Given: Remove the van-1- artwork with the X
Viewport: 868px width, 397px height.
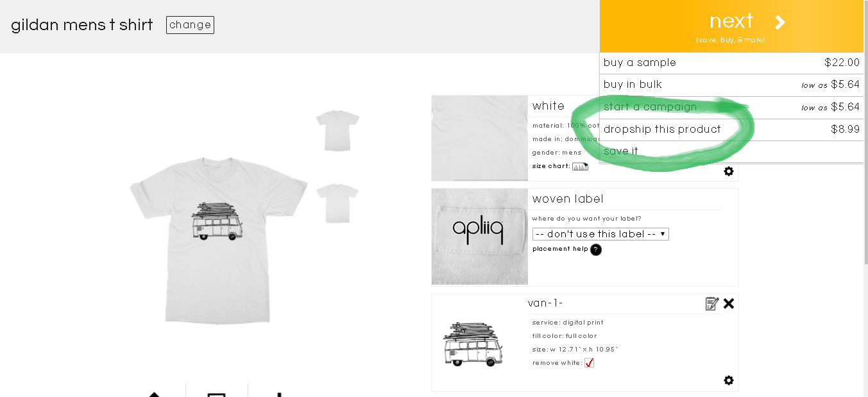Looking at the screenshot, I should pos(729,303).
